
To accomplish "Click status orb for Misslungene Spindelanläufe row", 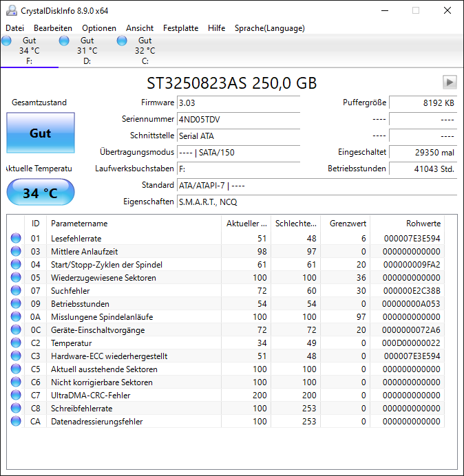I will [16, 316].
